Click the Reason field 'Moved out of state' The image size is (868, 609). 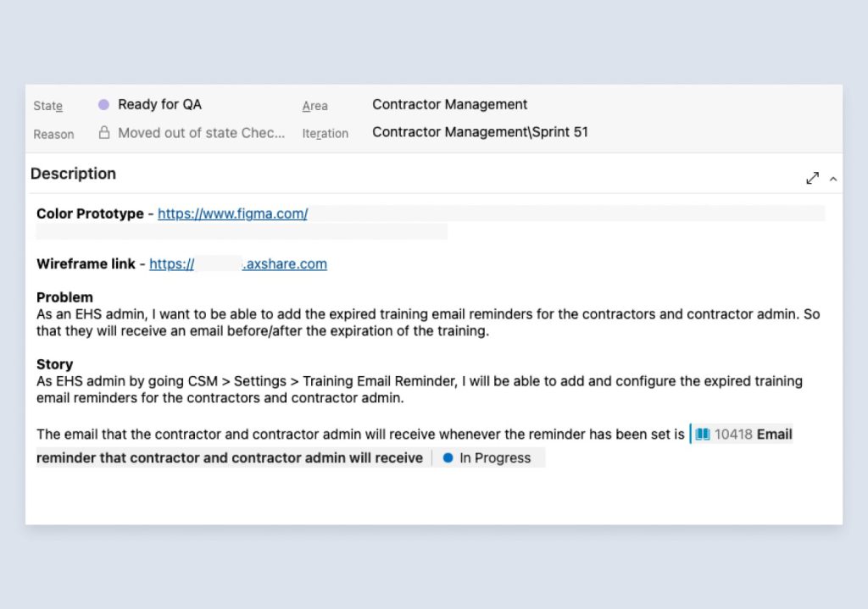point(201,132)
